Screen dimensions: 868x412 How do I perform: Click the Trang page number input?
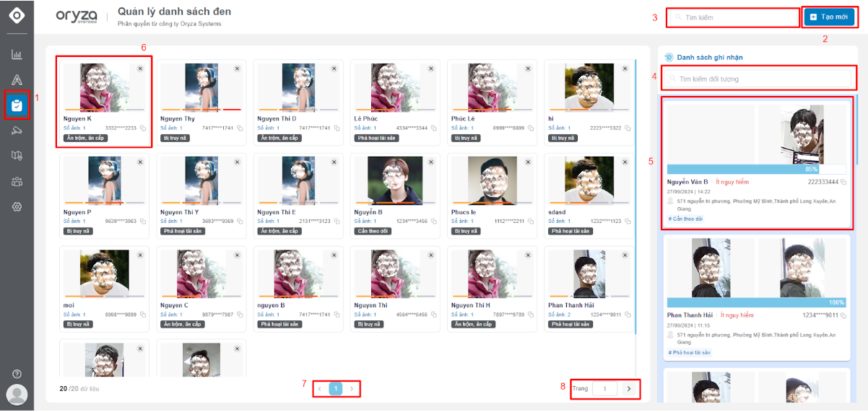pyautogui.click(x=604, y=389)
